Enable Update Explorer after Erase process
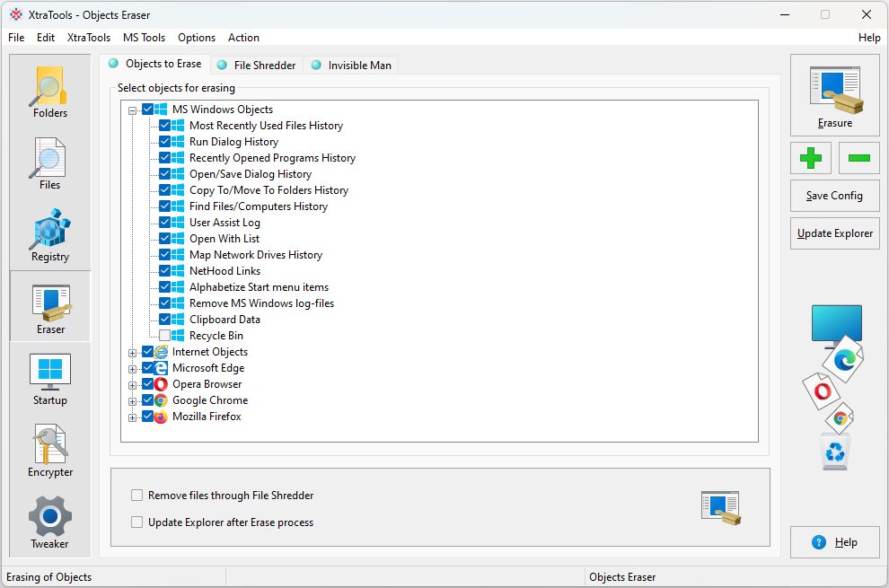Screen dimensions: 889x588 [137, 522]
